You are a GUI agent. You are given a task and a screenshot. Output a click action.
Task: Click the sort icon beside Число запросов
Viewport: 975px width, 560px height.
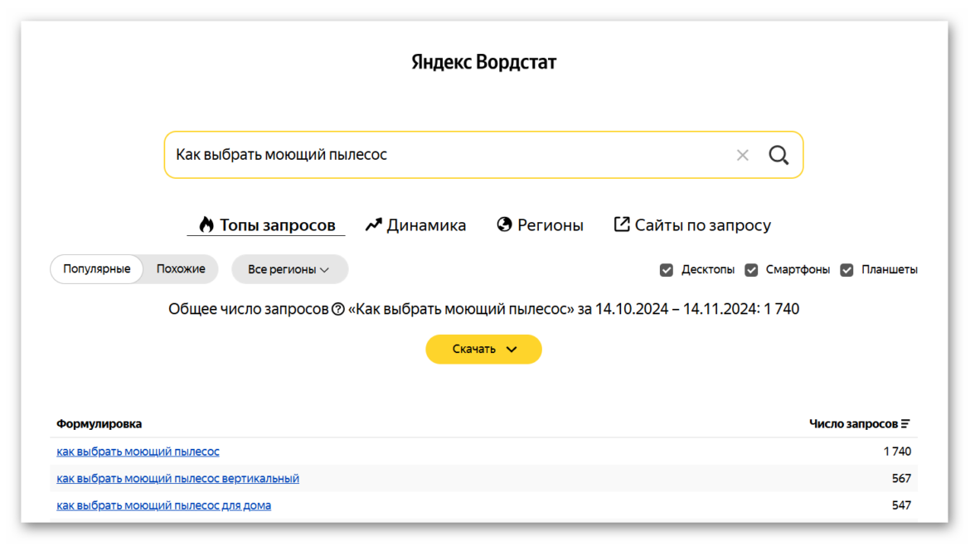click(x=905, y=424)
